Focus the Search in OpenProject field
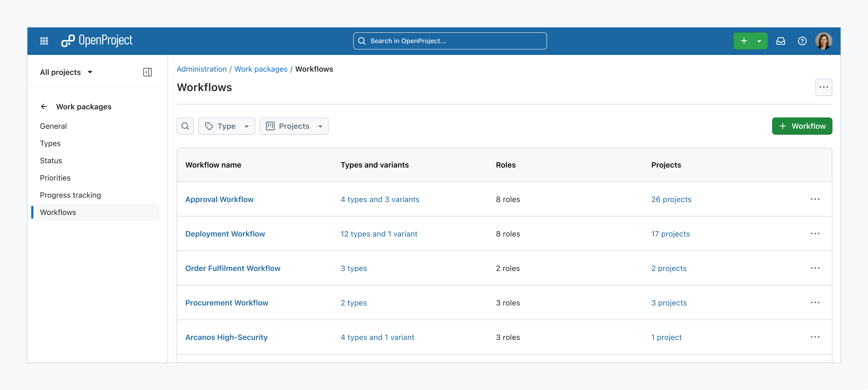 [450, 41]
